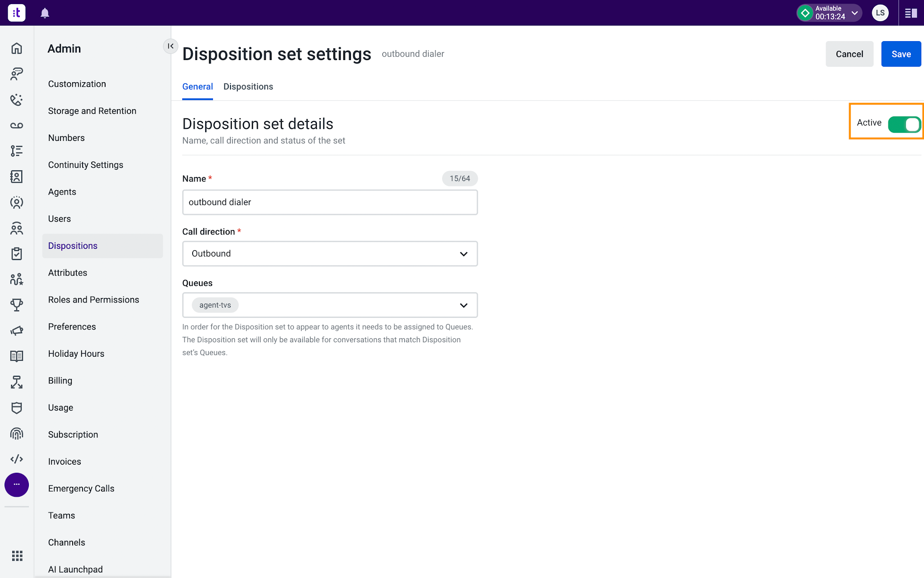
Task: Toggle the Active switch off
Action: [904, 124]
